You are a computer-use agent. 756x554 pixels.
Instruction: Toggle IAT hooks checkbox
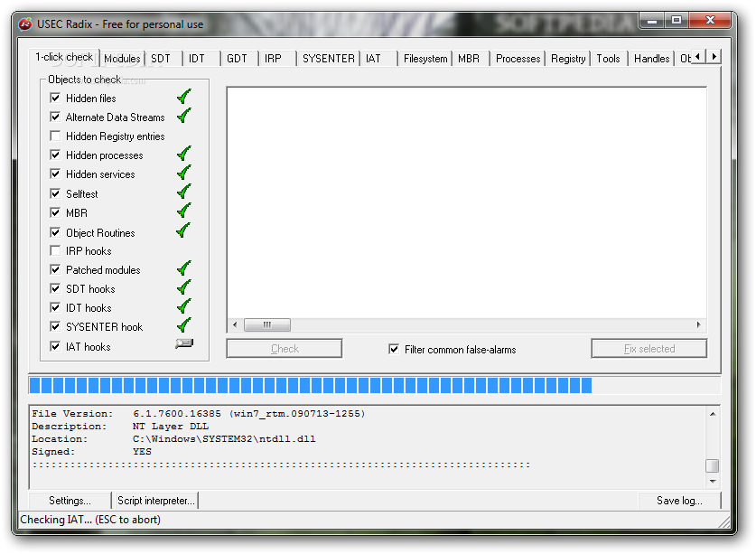[55, 346]
